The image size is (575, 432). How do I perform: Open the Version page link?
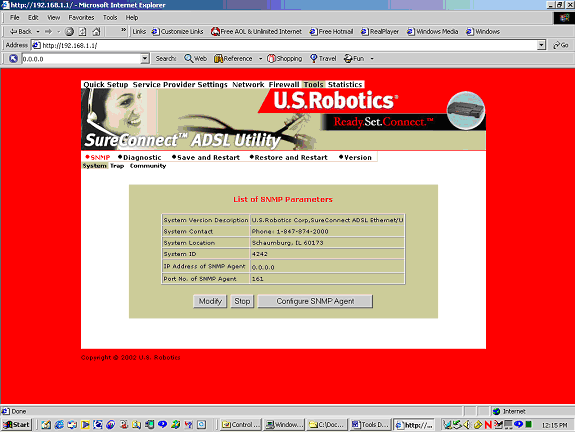pos(355,157)
